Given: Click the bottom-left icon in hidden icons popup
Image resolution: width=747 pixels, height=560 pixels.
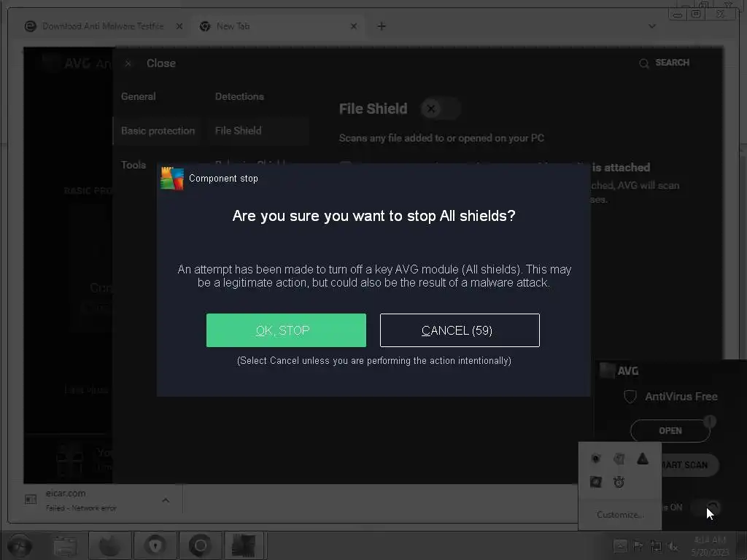Looking at the screenshot, I should point(595,482).
